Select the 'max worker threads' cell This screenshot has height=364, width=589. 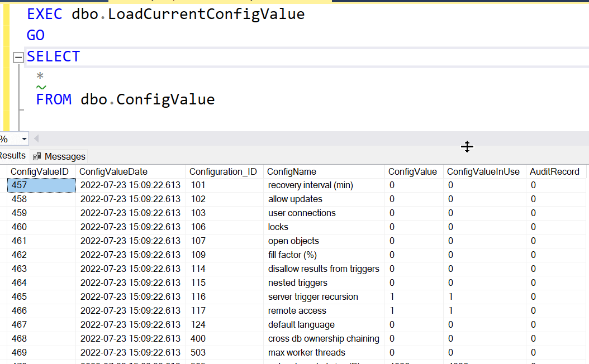click(x=307, y=353)
